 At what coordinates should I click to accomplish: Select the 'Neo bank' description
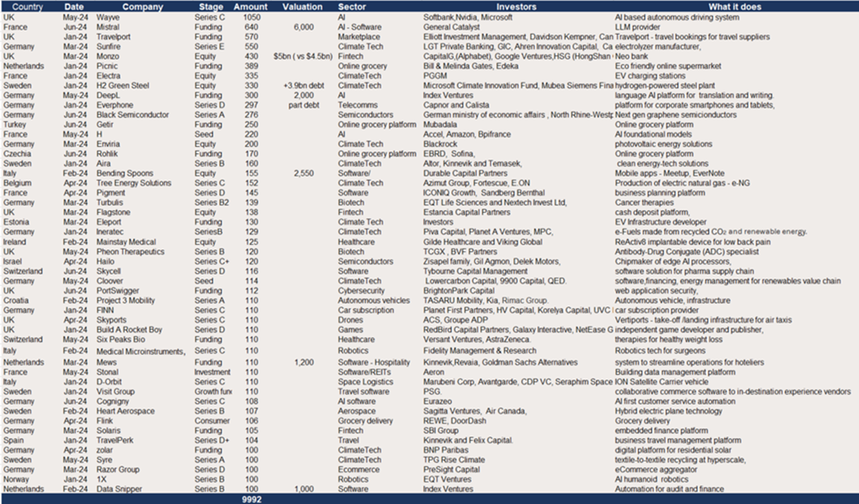coord(631,56)
